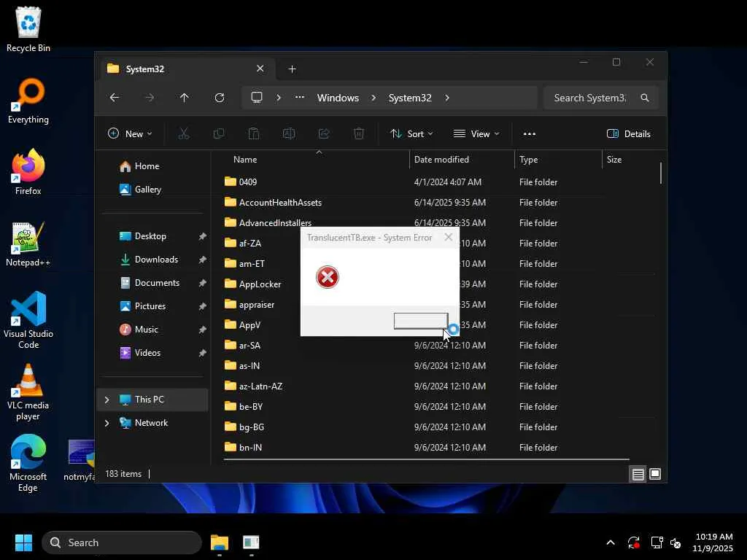This screenshot has width=747, height=560.
Task: Open Microsoft Edge desktop shortcut
Action: [x=28, y=463]
